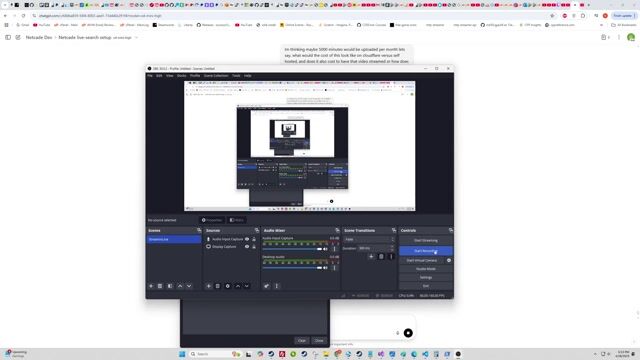
Task: Open OBS Help menu
Action: pyautogui.click(x=247, y=76)
